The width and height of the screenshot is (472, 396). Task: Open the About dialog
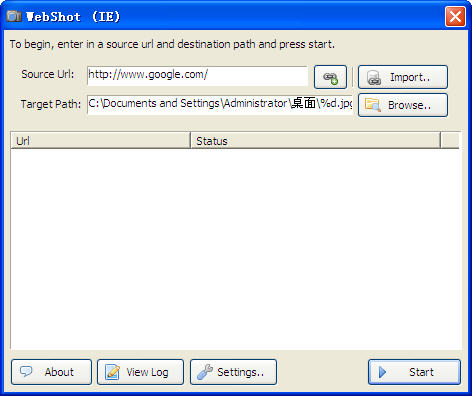(x=51, y=372)
